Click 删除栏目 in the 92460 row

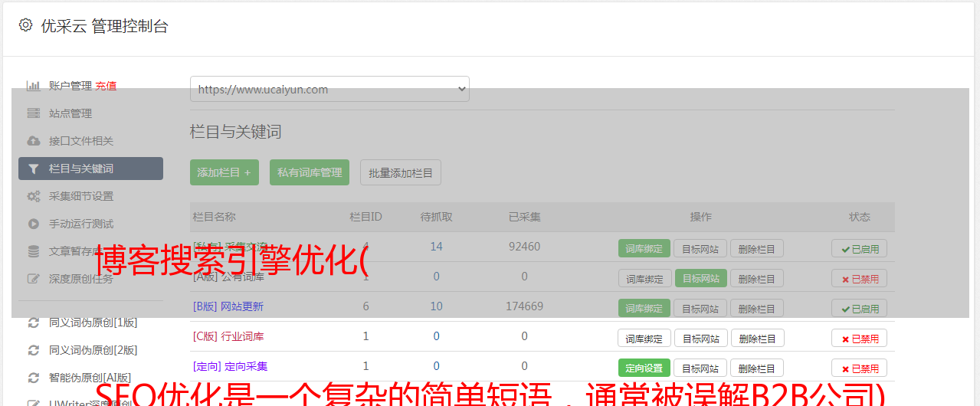point(757,248)
